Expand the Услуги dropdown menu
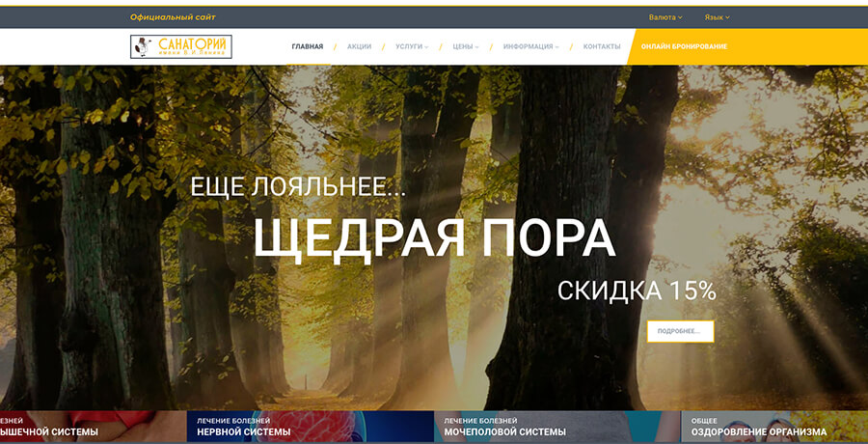Viewport: 868px width, 444px height. click(412, 46)
